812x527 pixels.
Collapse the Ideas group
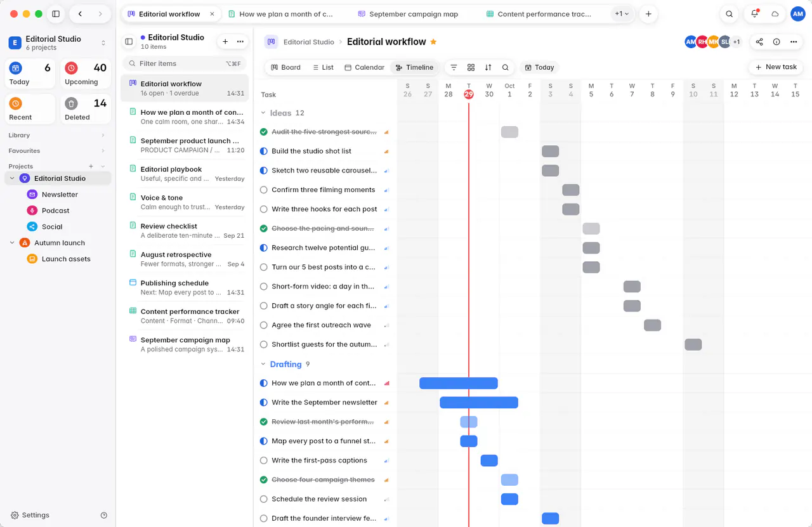tap(264, 113)
